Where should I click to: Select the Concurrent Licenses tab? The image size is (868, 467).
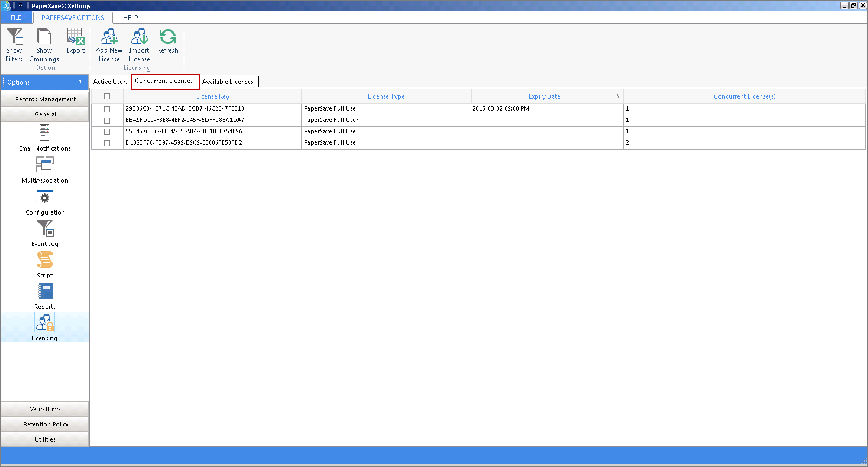point(165,81)
